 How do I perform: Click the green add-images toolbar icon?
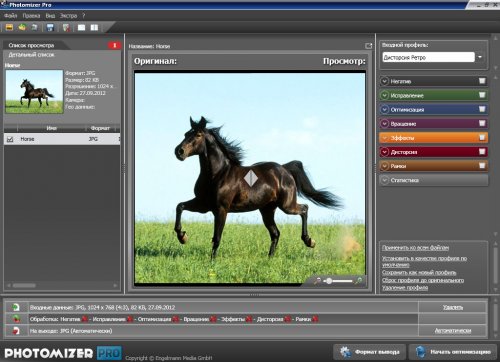pyautogui.click(x=22, y=27)
